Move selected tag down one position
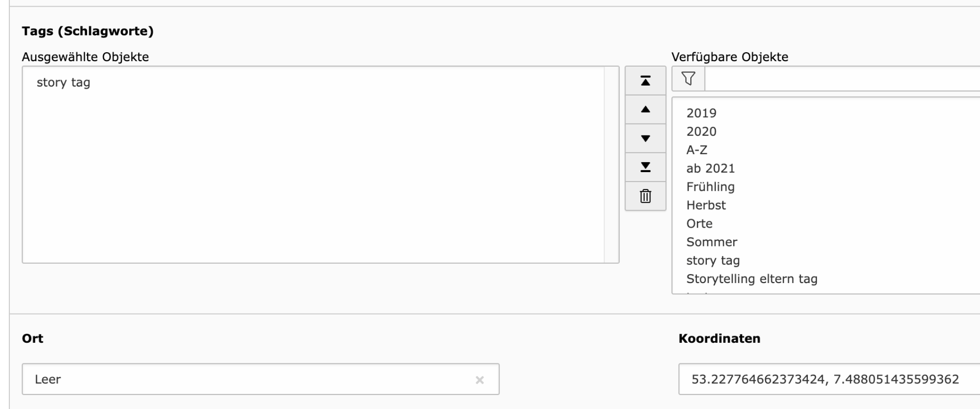 [x=645, y=138]
